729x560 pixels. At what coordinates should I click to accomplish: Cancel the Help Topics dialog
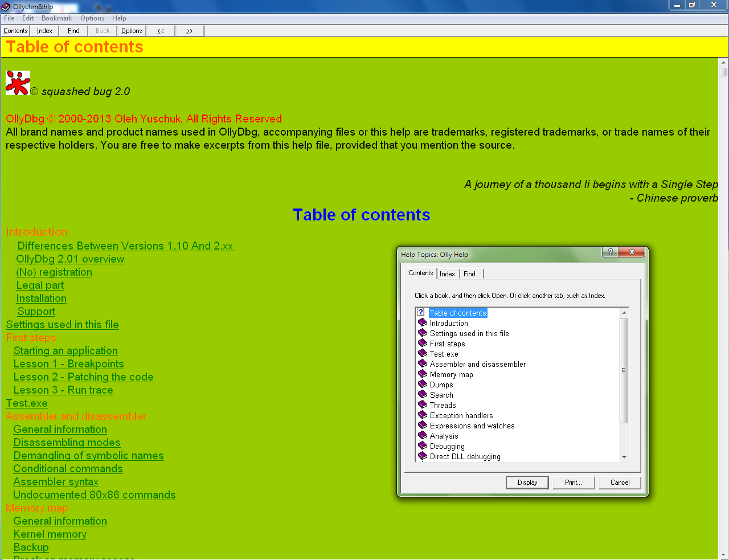[x=620, y=483]
